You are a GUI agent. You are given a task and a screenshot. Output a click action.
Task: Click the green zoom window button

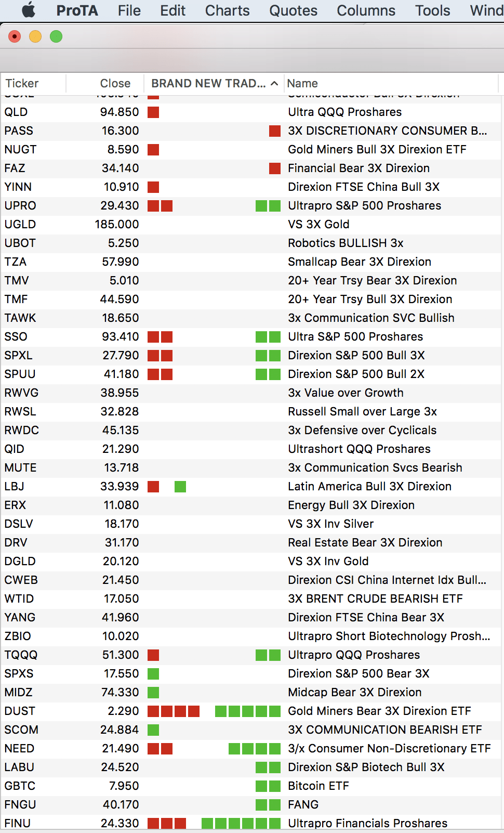point(56,36)
